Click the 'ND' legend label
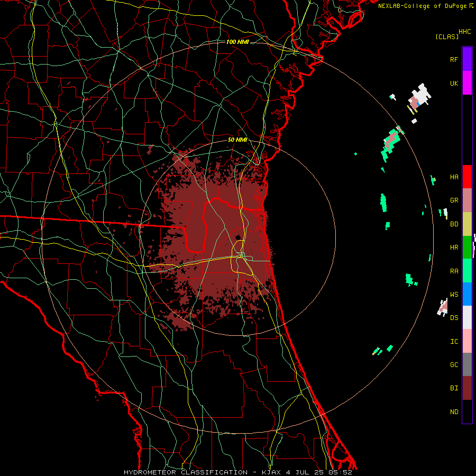476x476 pixels. pyautogui.click(x=454, y=412)
